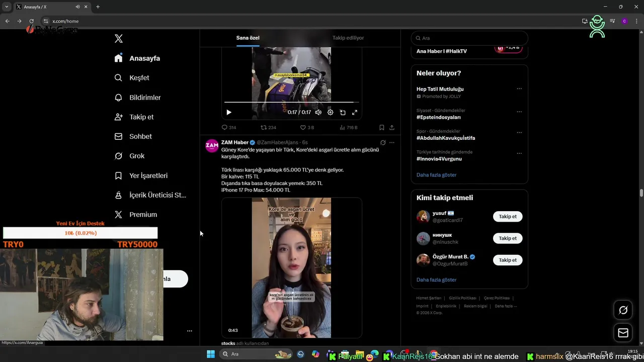Image resolution: width=644 pixels, height=362 pixels.
Task: Open the #Epsteindosyaları trend
Action: 439,117
